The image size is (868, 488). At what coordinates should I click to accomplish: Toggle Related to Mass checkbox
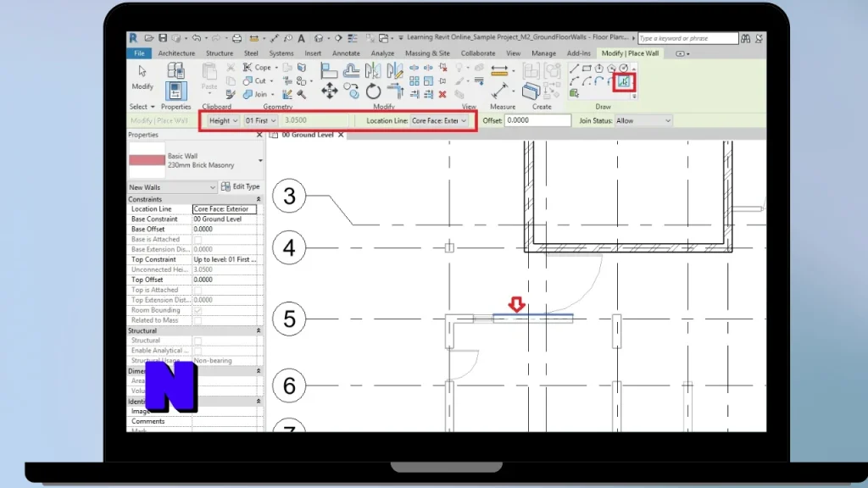[198, 320]
